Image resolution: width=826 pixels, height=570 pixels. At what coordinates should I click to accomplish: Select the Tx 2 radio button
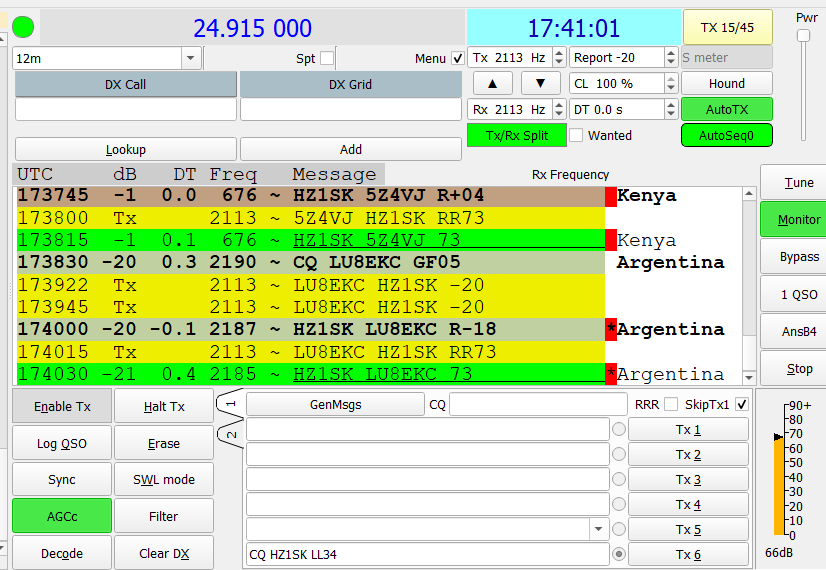click(x=619, y=454)
